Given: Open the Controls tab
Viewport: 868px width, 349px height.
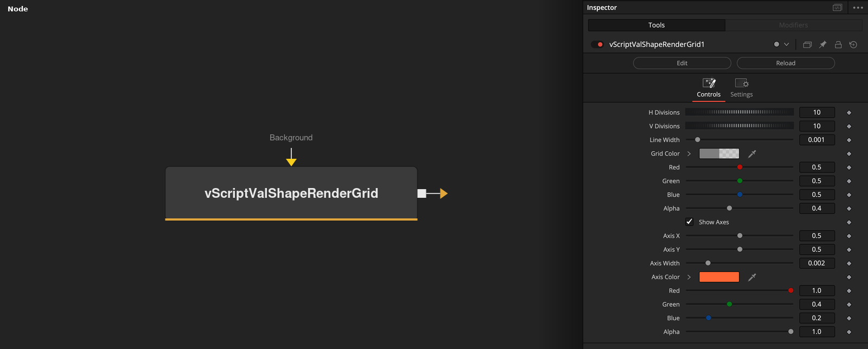Looking at the screenshot, I should pos(709,88).
